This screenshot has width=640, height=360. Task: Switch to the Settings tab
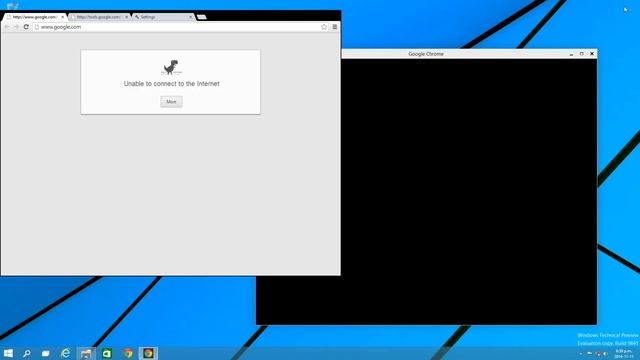tap(163, 17)
